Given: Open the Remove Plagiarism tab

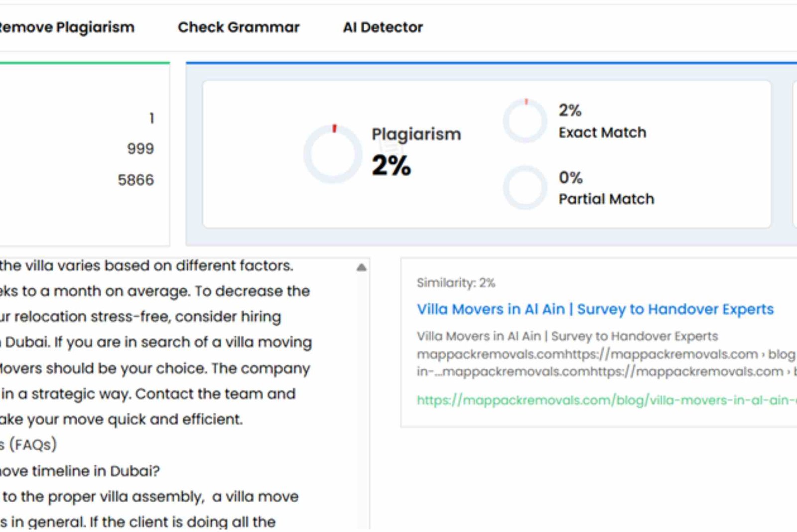Looking at the screenshot, I should coord(67,27).
